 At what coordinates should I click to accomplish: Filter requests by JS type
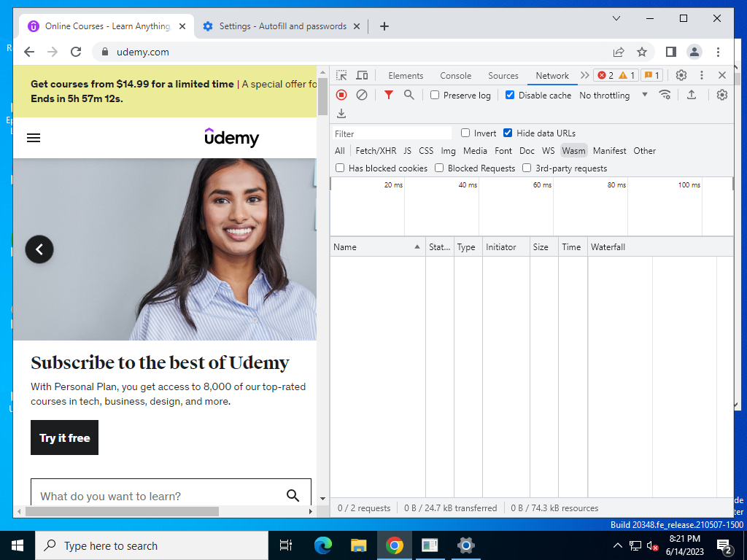[407, 150]
